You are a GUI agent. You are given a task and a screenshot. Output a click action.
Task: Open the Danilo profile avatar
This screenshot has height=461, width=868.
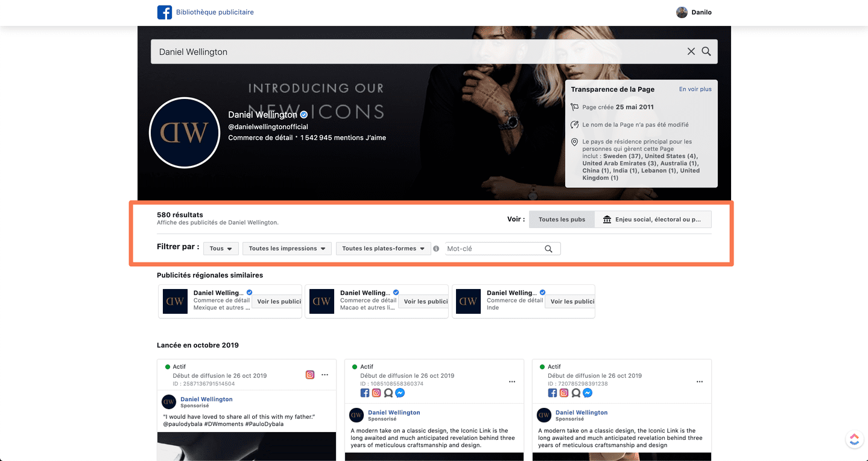(x=682, y=12)
